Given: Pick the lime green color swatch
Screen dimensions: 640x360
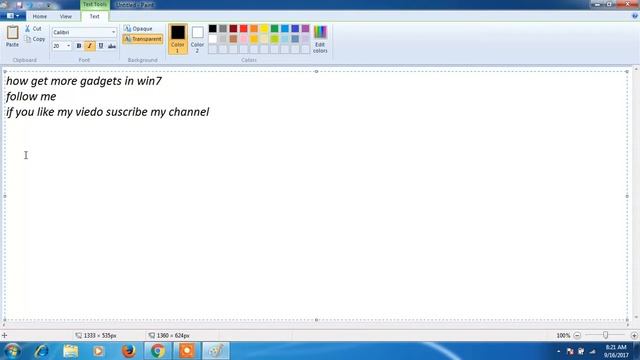Looking at the screenshot, I should [275, 39].
